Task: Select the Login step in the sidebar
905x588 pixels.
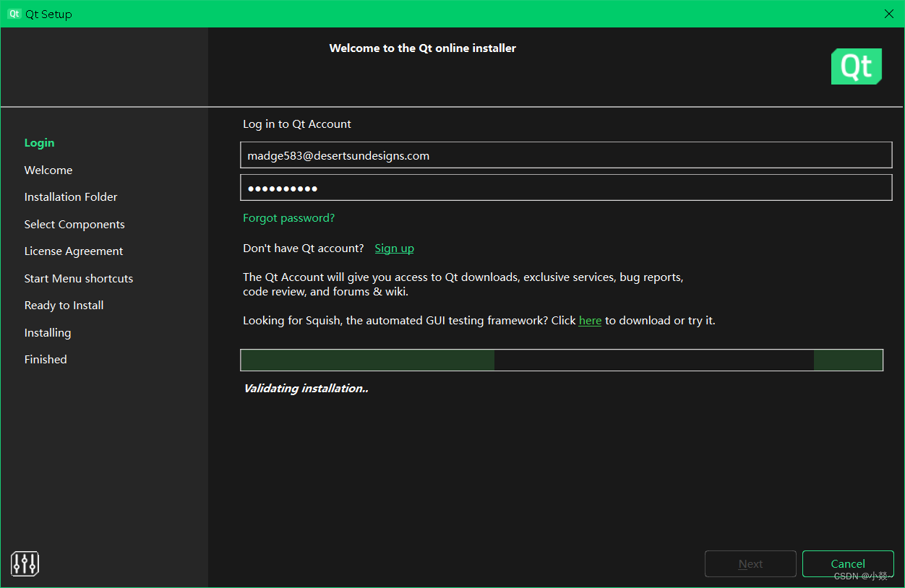Action: pyautogui.click(x=39, y=142)
